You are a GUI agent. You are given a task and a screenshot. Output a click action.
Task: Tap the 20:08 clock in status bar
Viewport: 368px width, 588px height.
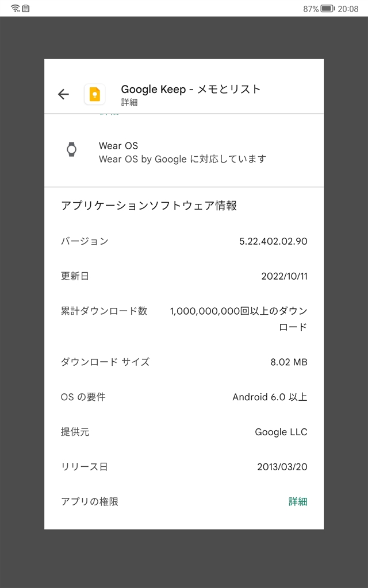tap(348, 9)
